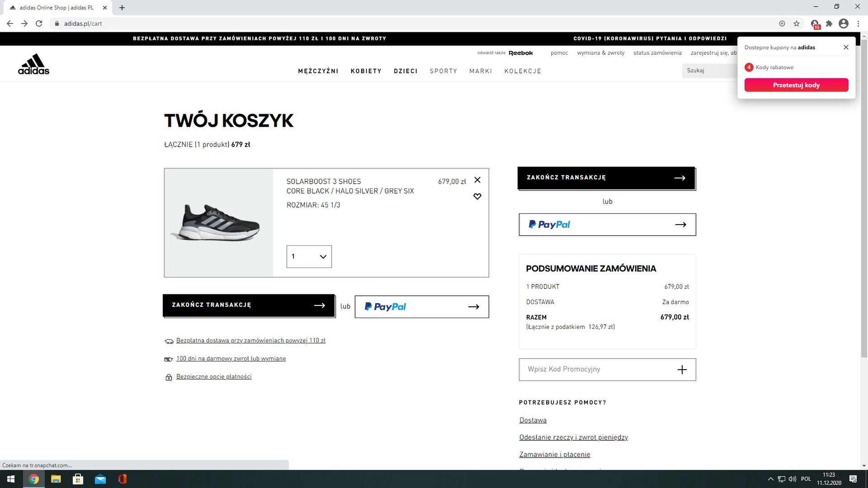The image size is (868, 488).
Task: Open the MĘŻCZYŹNI menu
Action: [x=318, y=71]
